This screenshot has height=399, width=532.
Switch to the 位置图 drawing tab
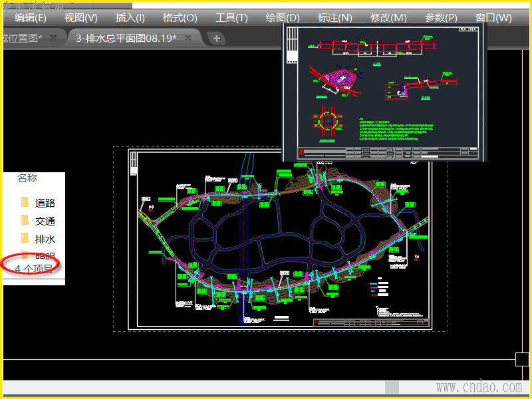coord(23,38)
